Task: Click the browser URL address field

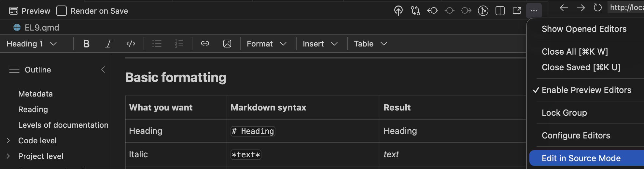Action: point(626,7)
